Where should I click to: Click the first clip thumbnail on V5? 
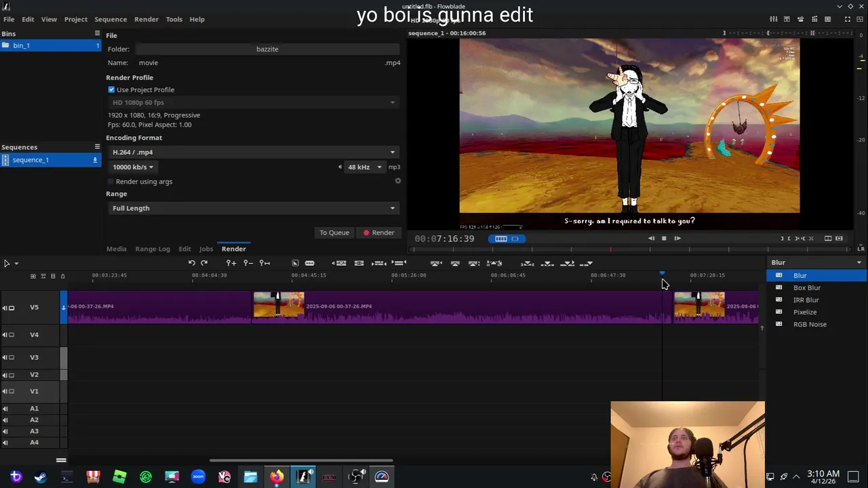click(279, 305)
